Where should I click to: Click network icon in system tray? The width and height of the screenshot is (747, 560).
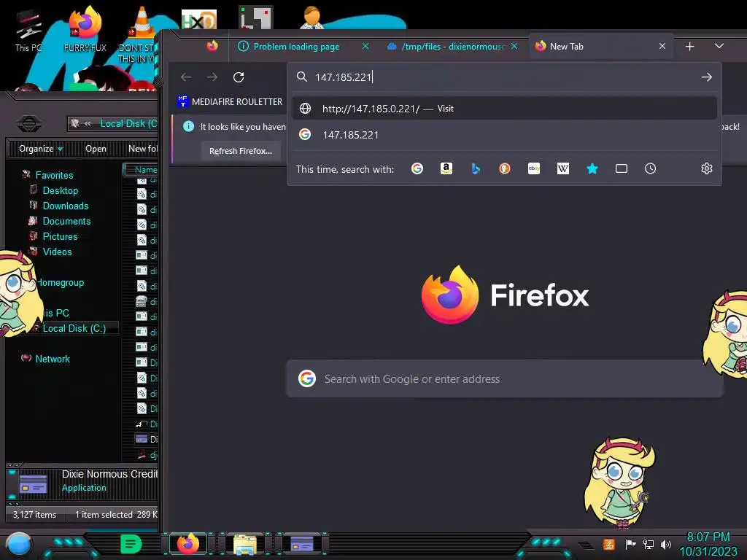(649, 544)
